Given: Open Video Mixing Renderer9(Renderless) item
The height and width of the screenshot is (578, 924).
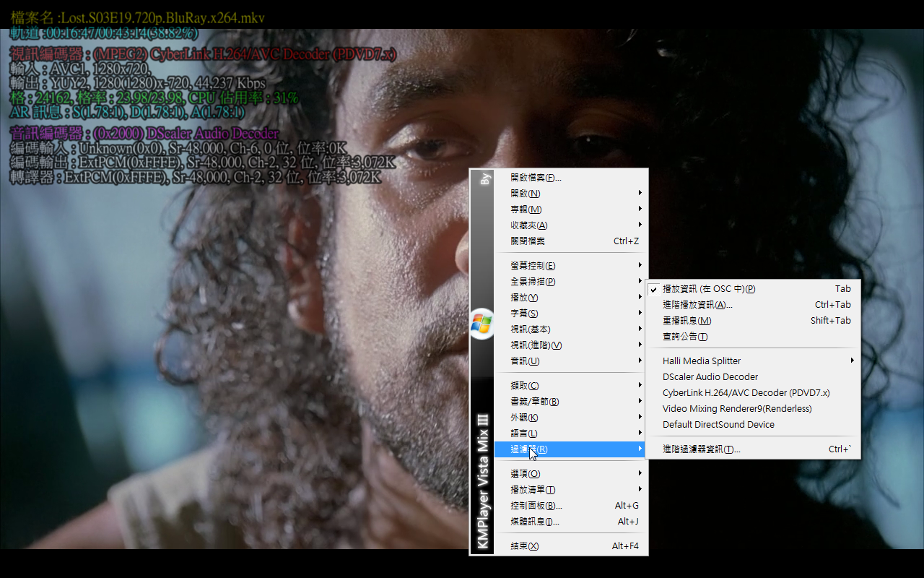Looking at the screenshot, I should [737, 409].
